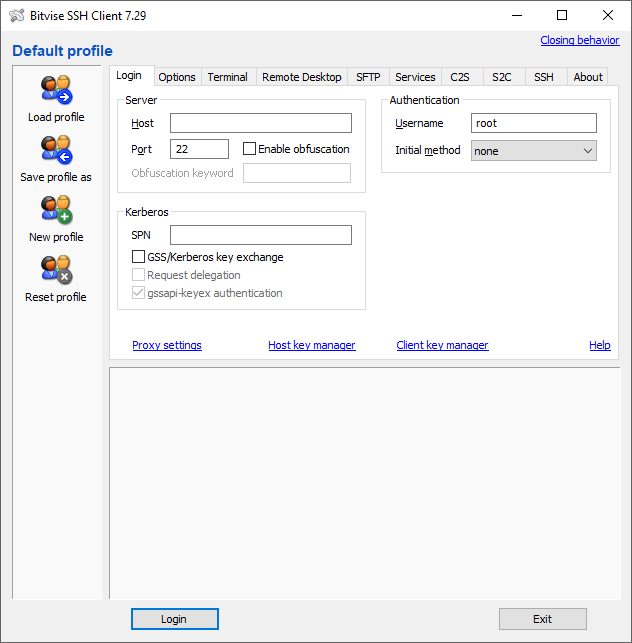632x643 pixels.
Task: Click the Save profile as icon
Action: pos(56,150)
